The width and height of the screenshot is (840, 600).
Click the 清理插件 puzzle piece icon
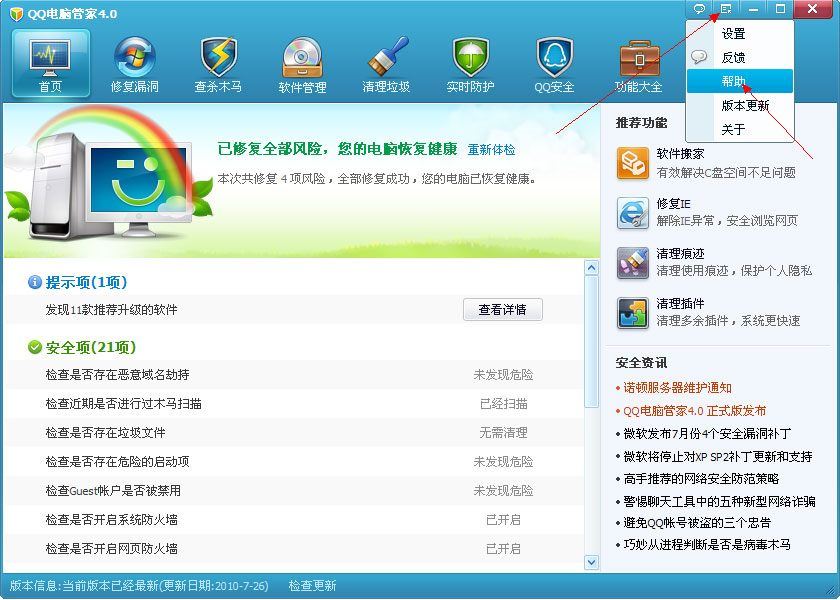coord(633,313)
